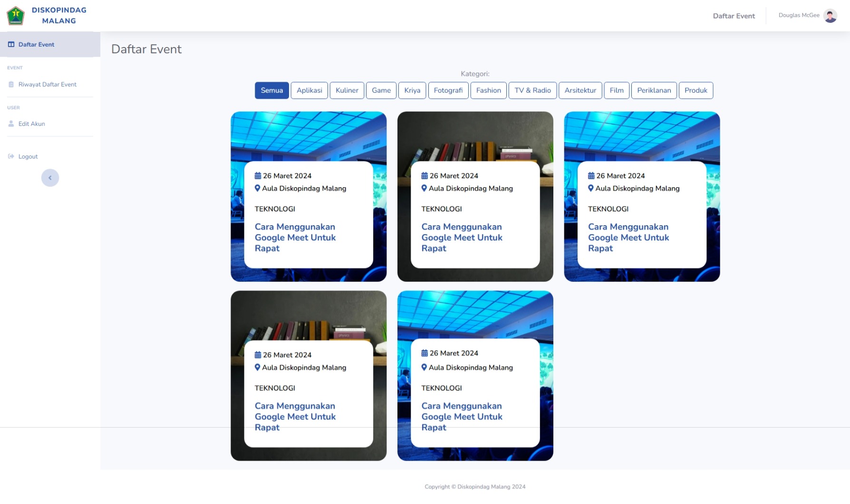Click the blue ceiling photo of the top-left card
This screenshot has height=504, width=850.
tap(309, 136)
